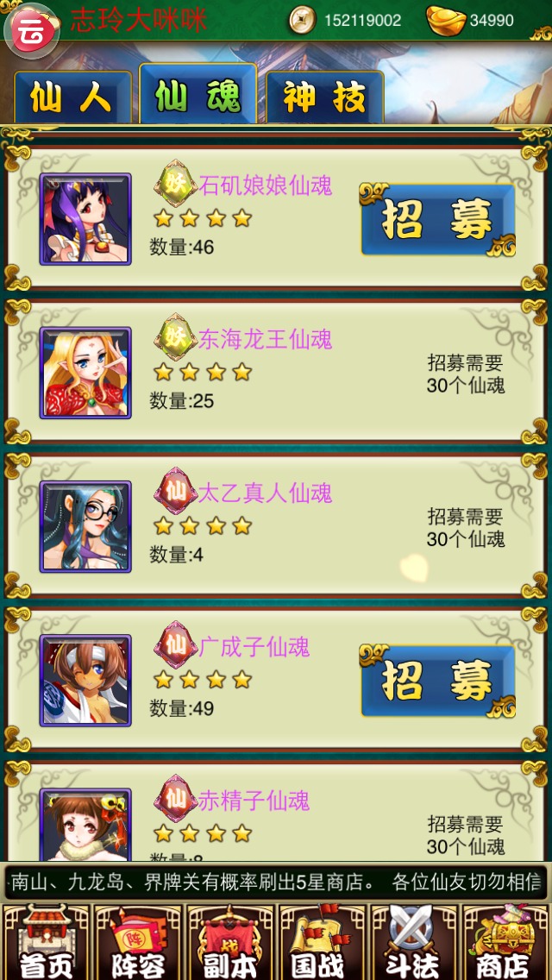Open the 商店 shop treasure chest icon
Viewport: 552px width, 980px height.
[505, 942]
